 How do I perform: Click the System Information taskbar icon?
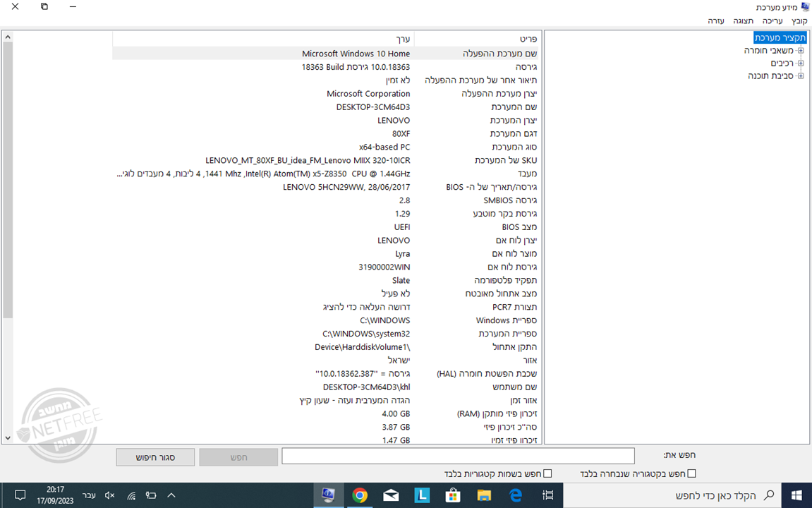328,495
